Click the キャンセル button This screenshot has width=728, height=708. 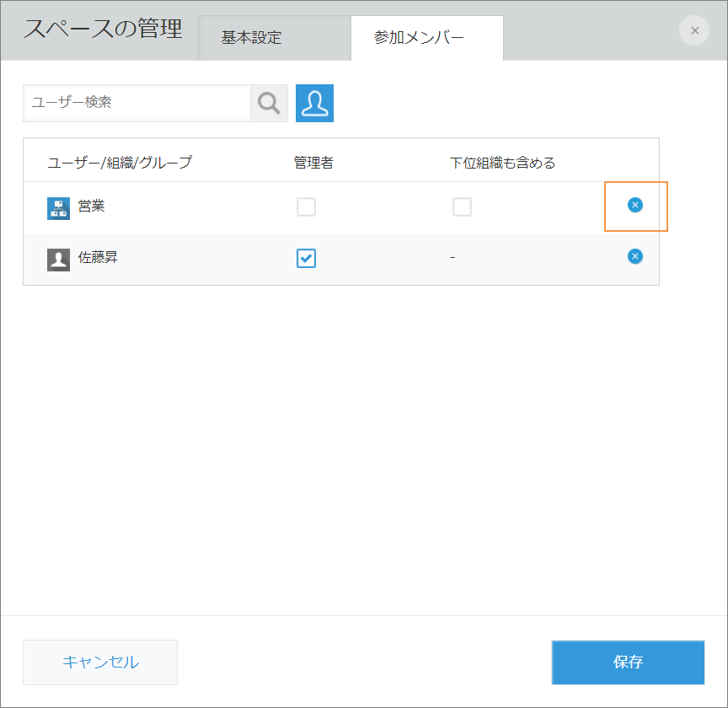point(99,662)
